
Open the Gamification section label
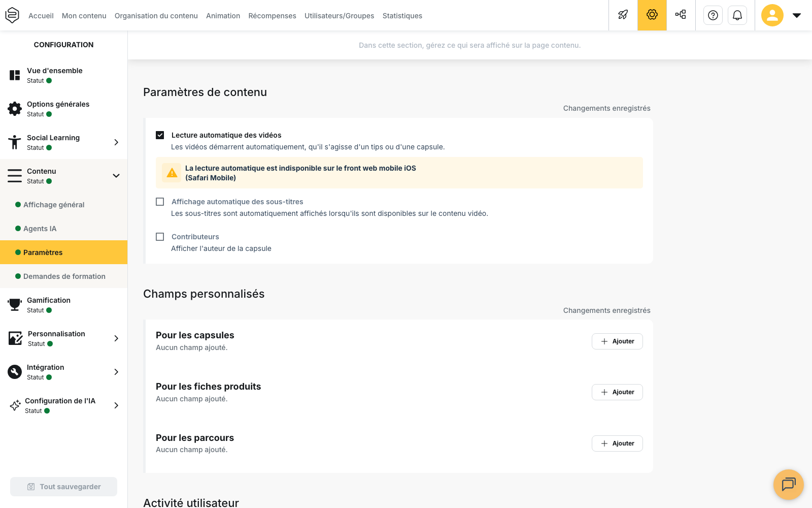[49, 300]
